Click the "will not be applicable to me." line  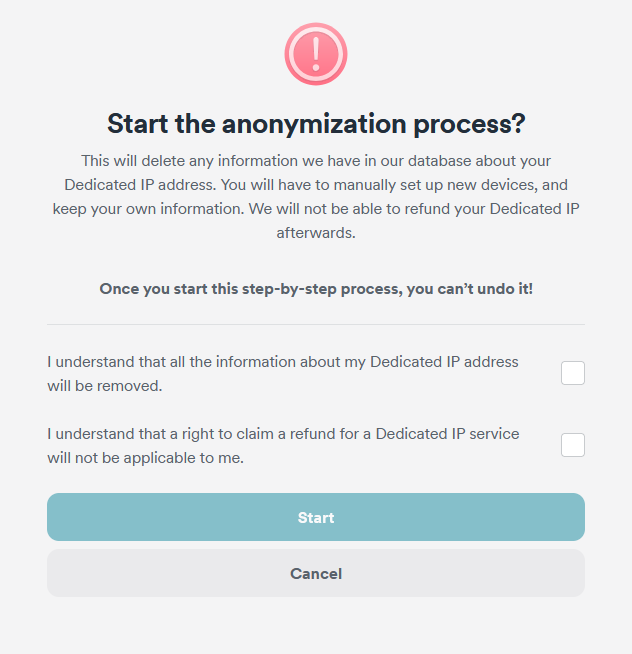point(146,458)
